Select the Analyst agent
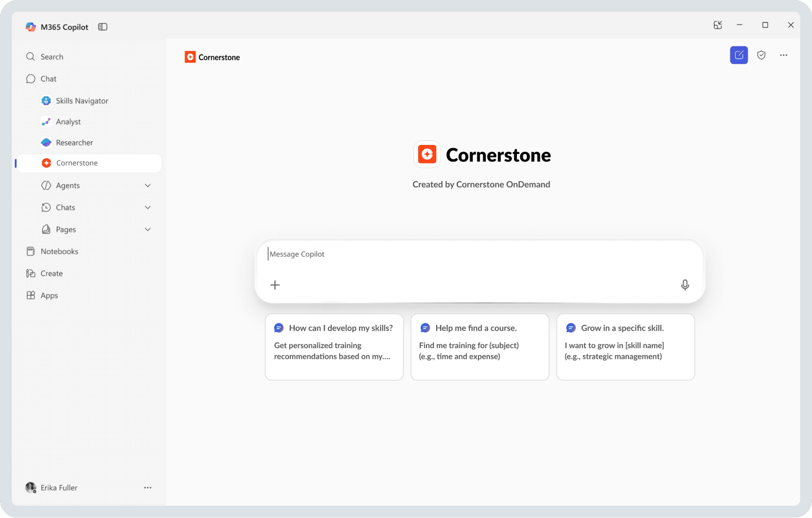 68,121
